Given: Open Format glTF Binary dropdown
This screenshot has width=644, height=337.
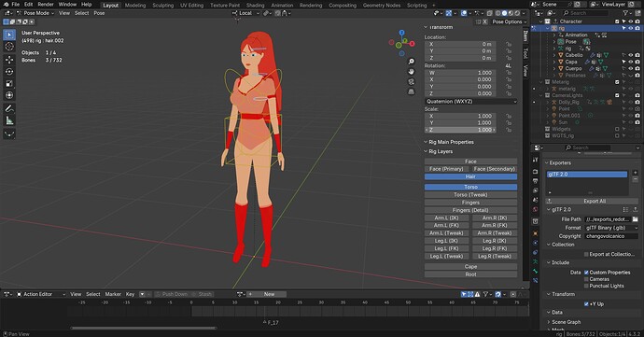Looking at the screenshot, I should 611,228.
